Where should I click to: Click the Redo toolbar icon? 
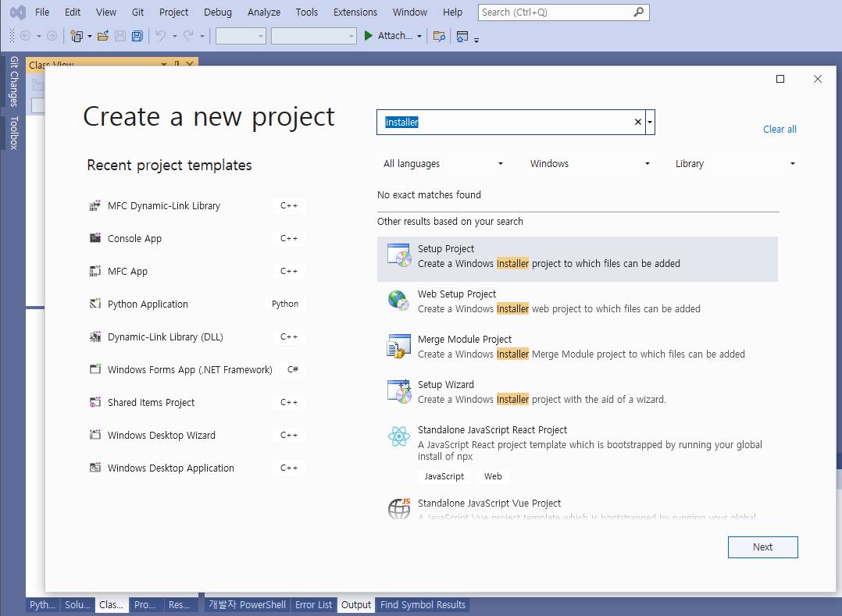(188, 36)
